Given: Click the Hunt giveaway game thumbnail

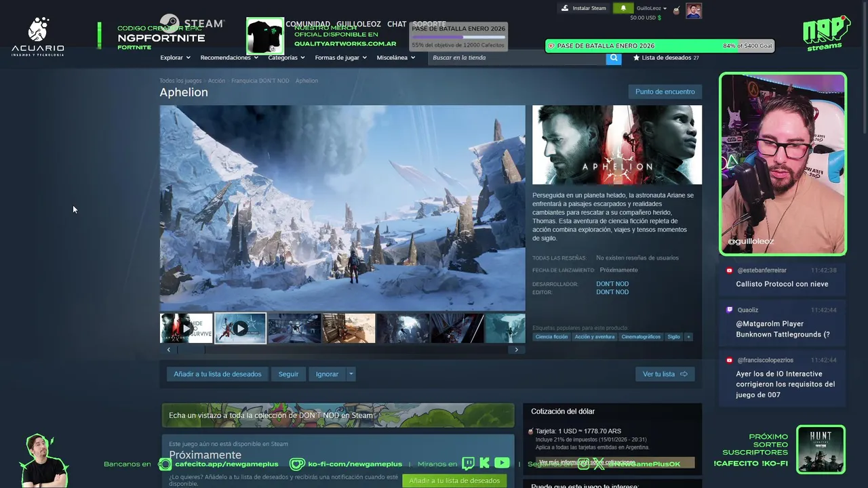Looking at the screenshot, I should (x=821, y=449).
